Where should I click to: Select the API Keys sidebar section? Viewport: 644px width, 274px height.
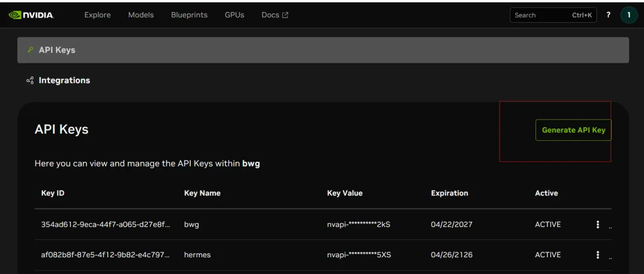pos(323,50)
